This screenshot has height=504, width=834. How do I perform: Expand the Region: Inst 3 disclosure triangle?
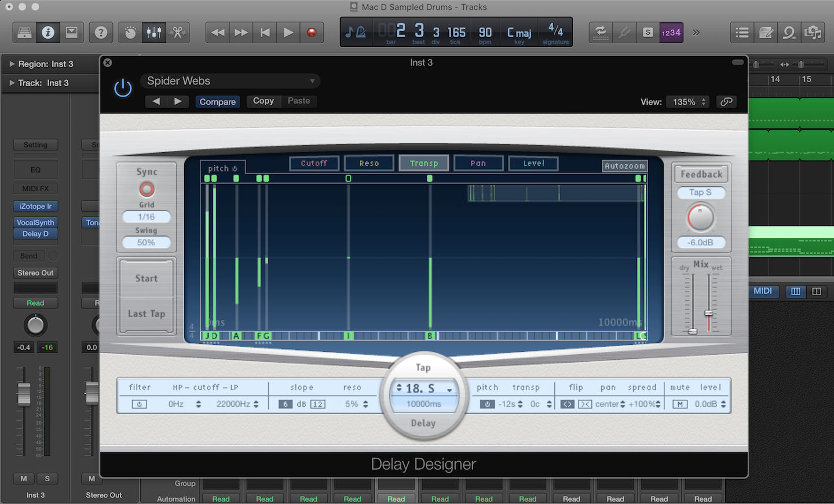click(12, 64)
